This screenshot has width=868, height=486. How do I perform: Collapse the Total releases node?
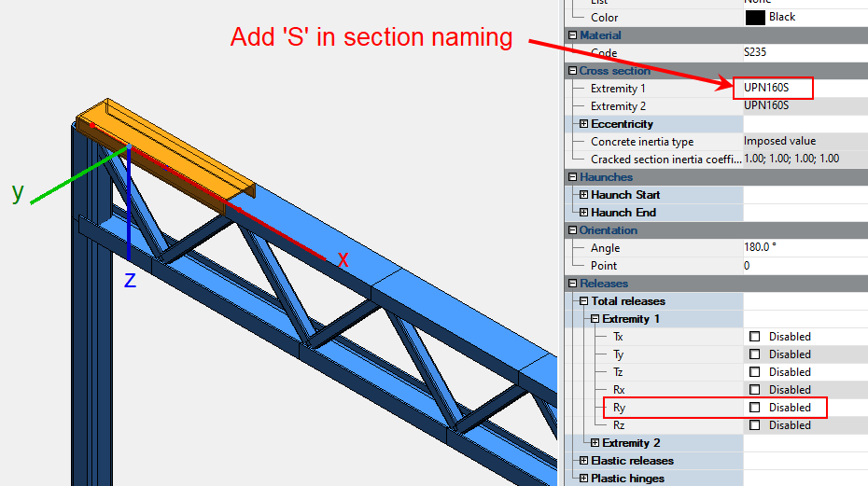[x=584, y=301]
